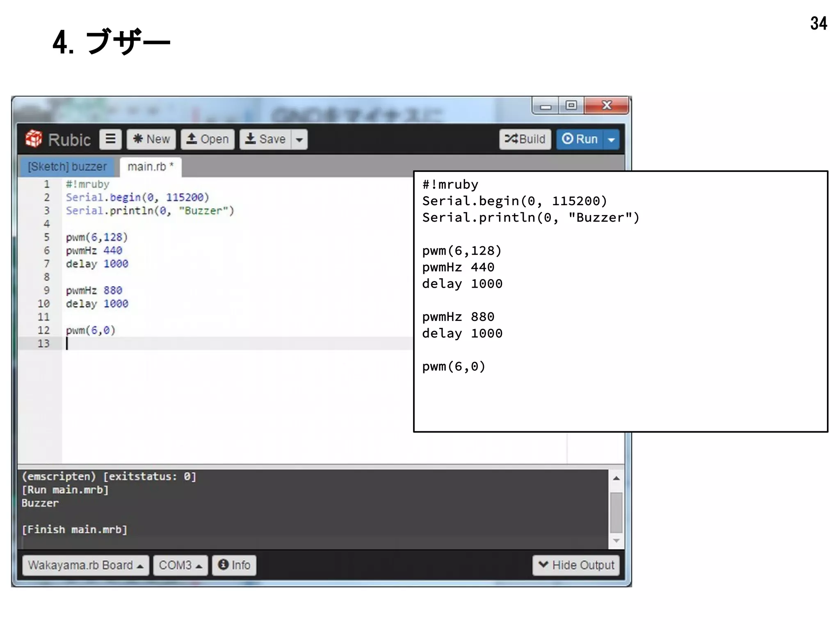Save the sketch with Save button

click(265, 139)
